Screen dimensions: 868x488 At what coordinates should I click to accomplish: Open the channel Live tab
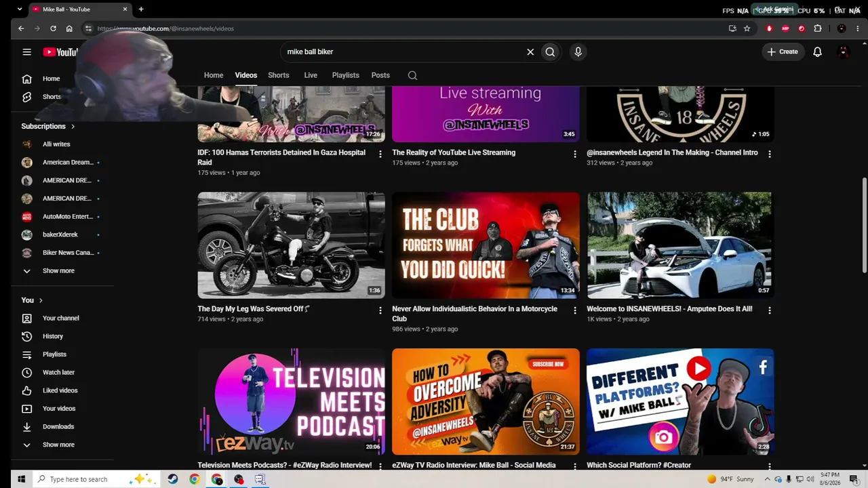[311, 75]
